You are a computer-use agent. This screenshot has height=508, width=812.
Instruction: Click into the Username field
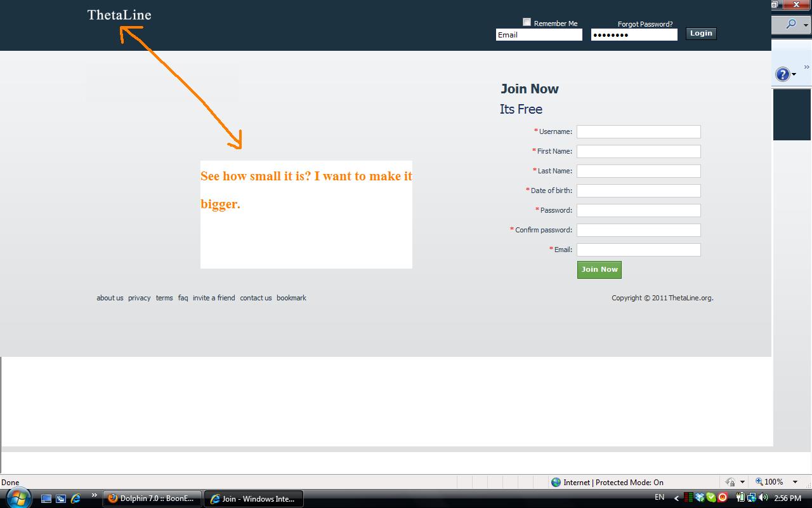[639, 131]
